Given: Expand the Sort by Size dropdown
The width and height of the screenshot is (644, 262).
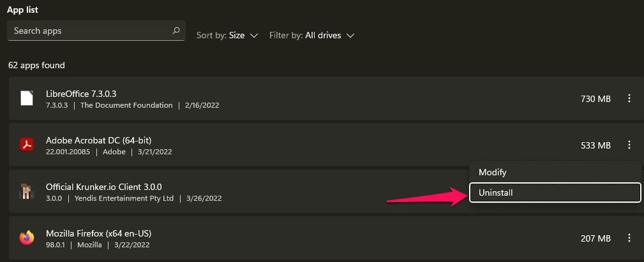Looking at the screenshot, I should (x=227, y=35).
